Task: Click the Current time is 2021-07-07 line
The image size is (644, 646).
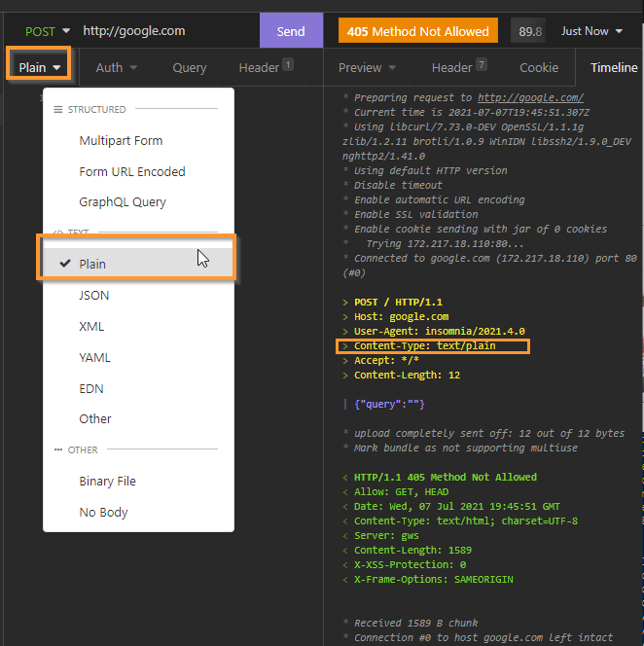Action: [472, 112]
